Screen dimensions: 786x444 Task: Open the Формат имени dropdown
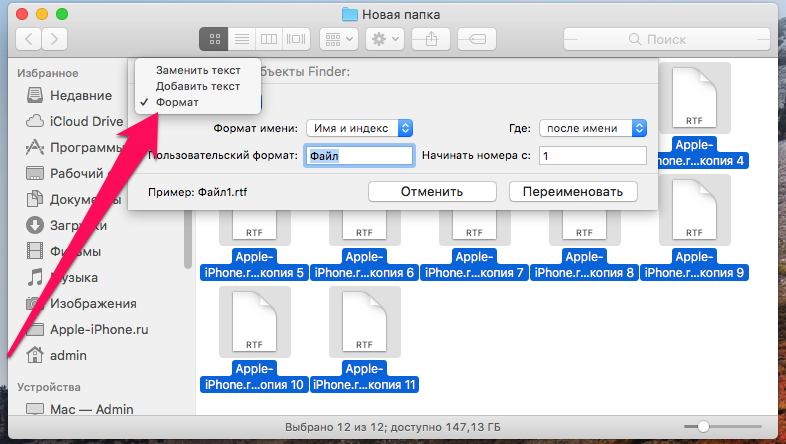359,128
